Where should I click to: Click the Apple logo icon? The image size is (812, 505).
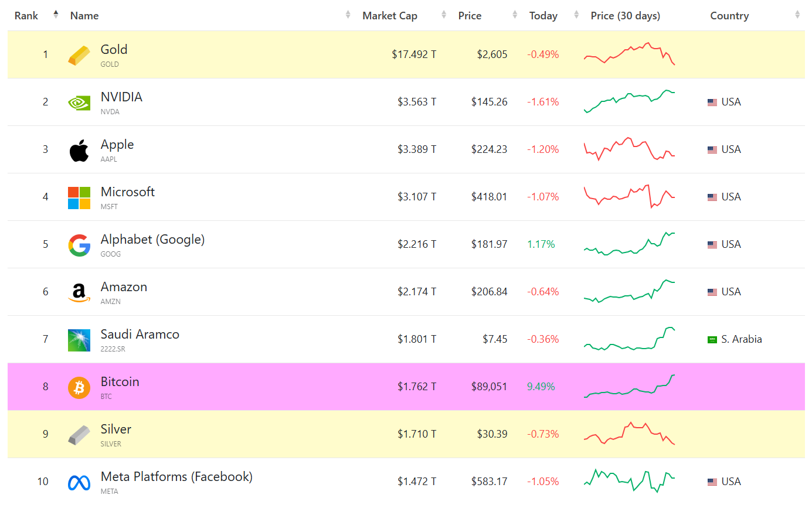tap(79, 151)
